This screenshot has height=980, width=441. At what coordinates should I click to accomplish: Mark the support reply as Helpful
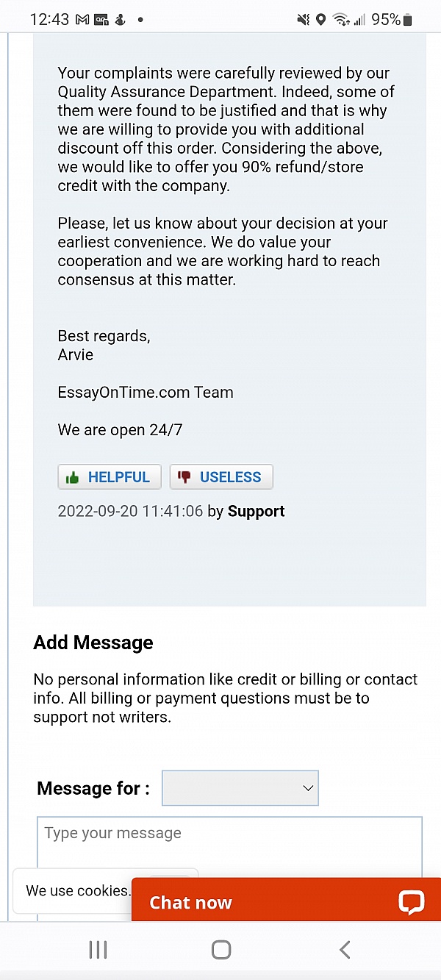tap(110, 477)
